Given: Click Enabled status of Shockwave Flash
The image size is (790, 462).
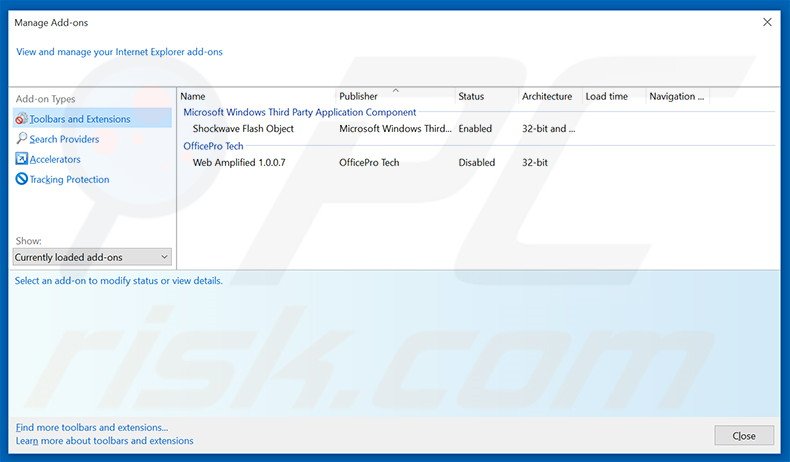Looking at the screenshot, I should 475,128.
